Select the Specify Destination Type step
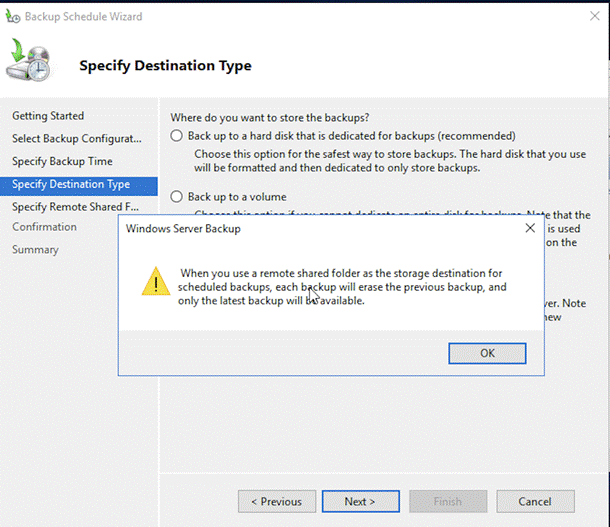Viewport: 610px width, 527px height. point(71,184)
